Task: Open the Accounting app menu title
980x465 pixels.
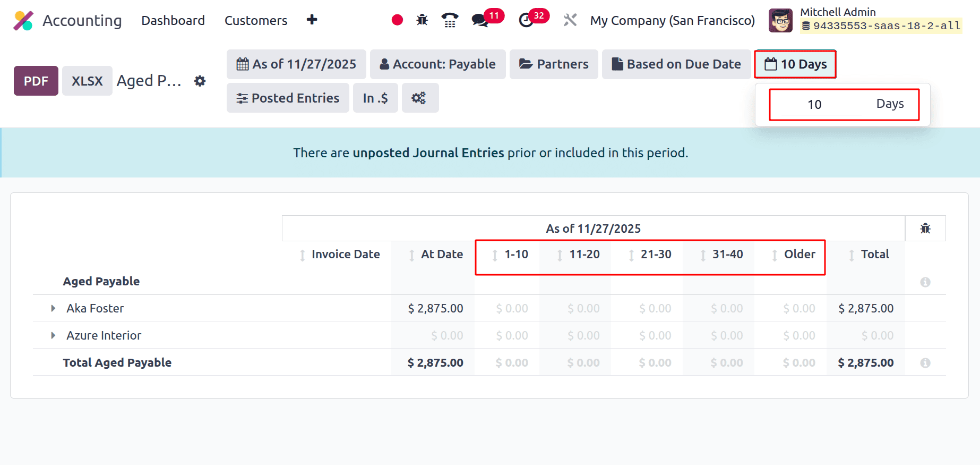Action: tap(82, 20)
